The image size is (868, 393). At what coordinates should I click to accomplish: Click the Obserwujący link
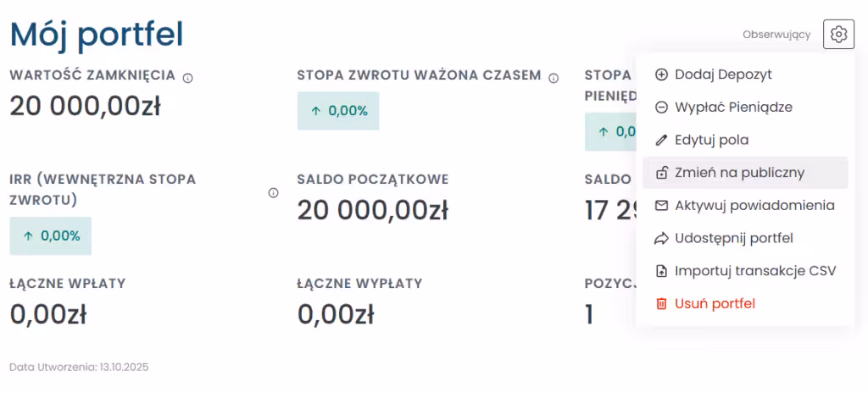click(776, 35)
